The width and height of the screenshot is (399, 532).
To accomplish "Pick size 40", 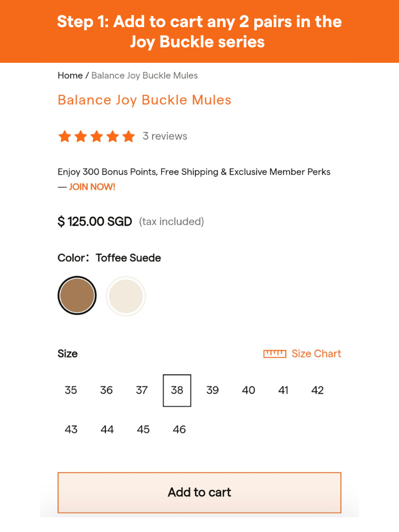I will pyautogui.click(x=248, y=390).
